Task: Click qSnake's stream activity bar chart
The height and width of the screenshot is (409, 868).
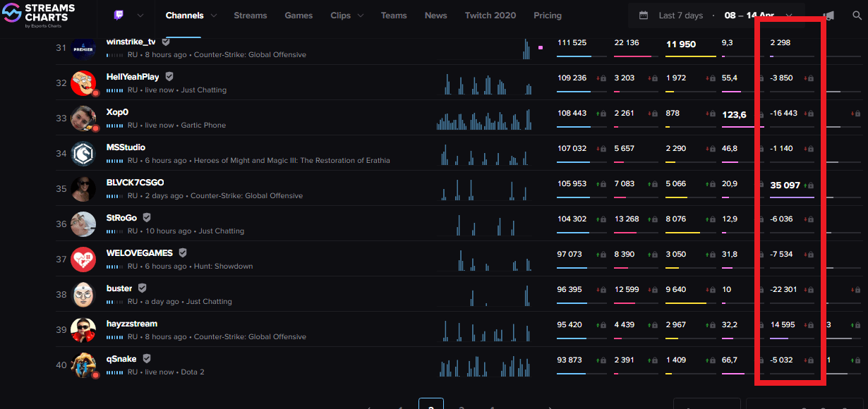Action: (x=486, y=366)
